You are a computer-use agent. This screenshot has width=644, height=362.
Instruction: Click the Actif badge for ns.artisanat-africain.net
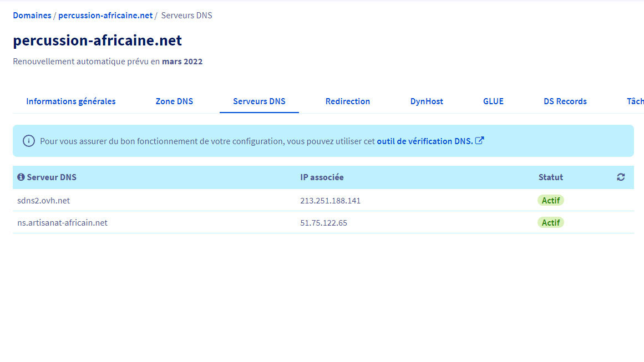click(550, 223)
